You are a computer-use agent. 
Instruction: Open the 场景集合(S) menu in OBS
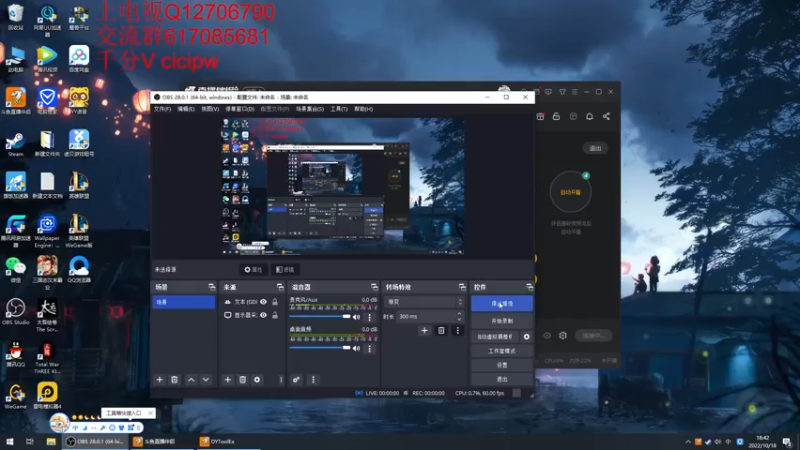(310, 109)
